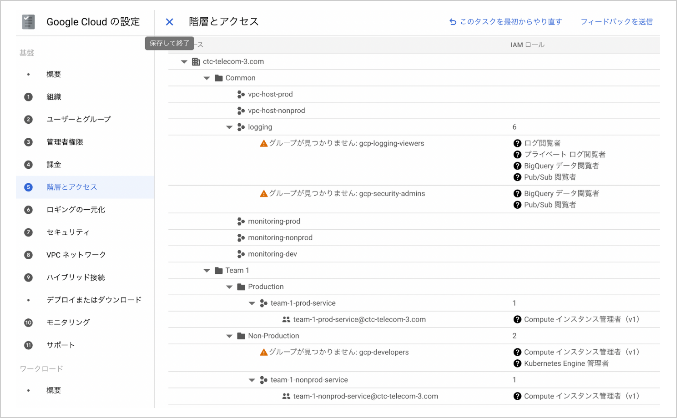Viewport: 677px width, 418px height.
Task: Click help icon for gcp-security-admins Pub/Sub 閲覧者
Action: pyautogui.click(x=517, y=205)
